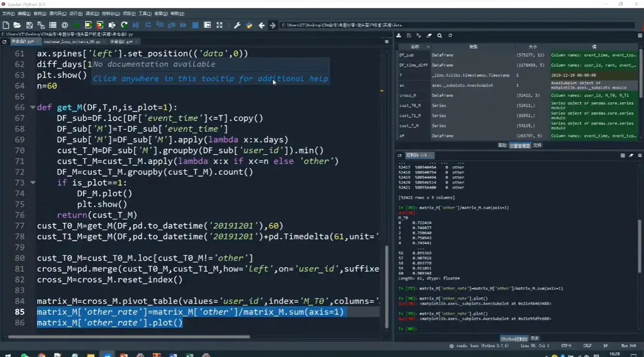
Task: Click the save all files icon
Action: click(41, 25)
